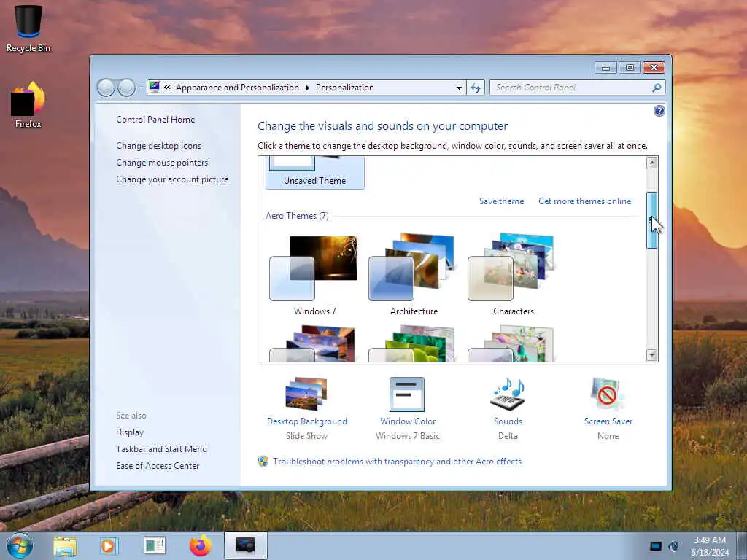Click Appearance and Personalization breadcrumb
Viewport: 747px width, 560px height.
(x=237, y=87)
